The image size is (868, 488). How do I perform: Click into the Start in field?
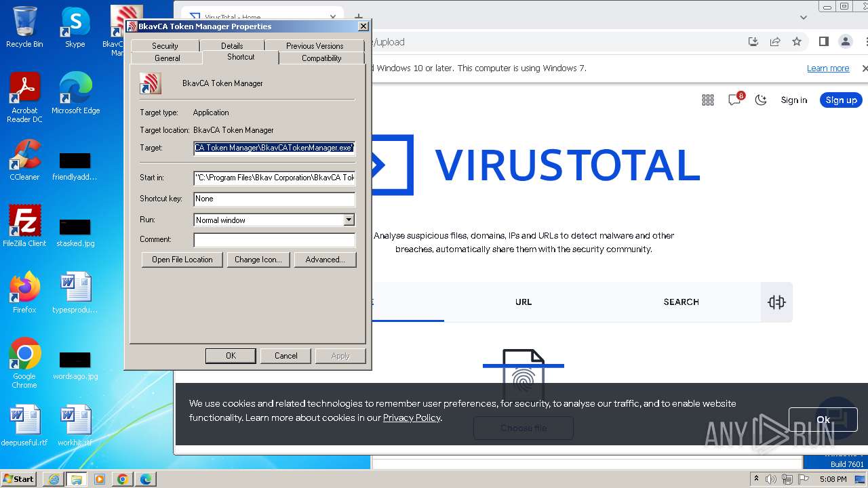click(275, 178)
